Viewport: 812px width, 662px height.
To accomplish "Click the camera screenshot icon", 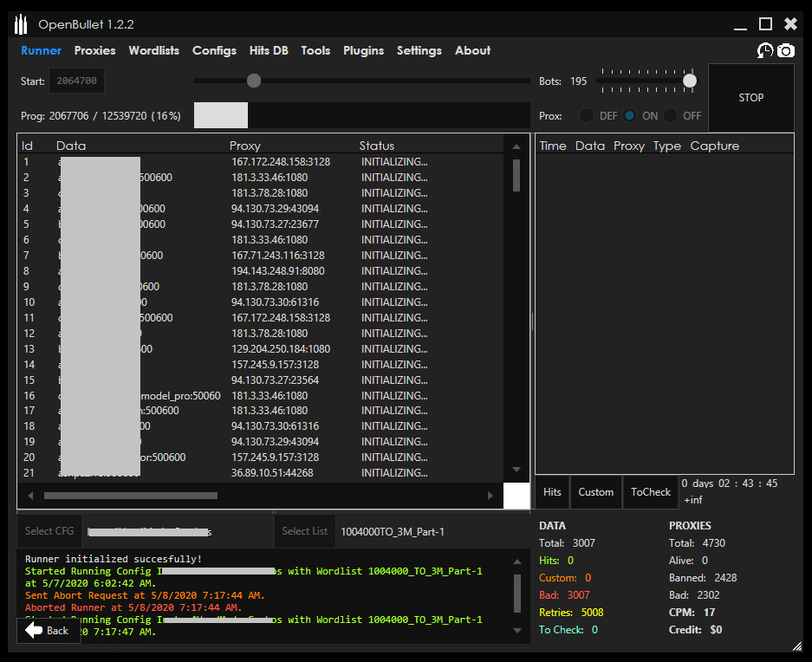I will (787, 51).
